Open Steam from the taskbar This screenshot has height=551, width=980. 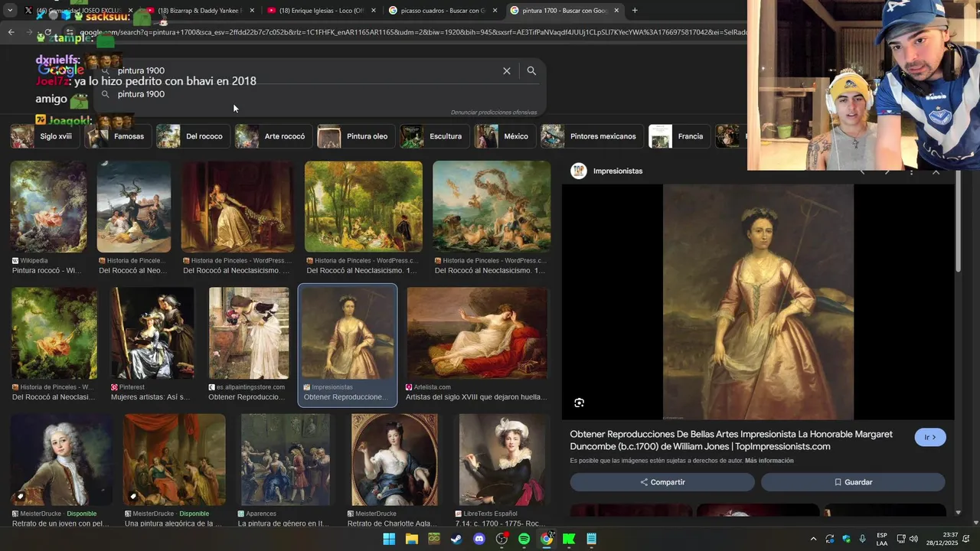456,539
